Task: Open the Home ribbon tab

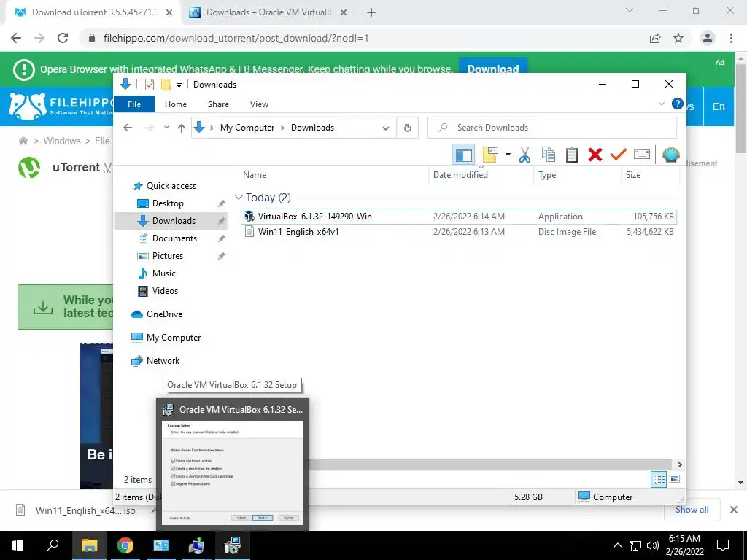Action: click(x=176, y=104)
